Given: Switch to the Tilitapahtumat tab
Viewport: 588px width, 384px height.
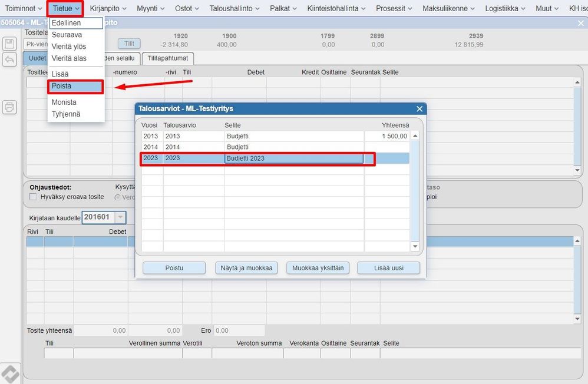Looking at the screenshot, I should click(168, 58).
